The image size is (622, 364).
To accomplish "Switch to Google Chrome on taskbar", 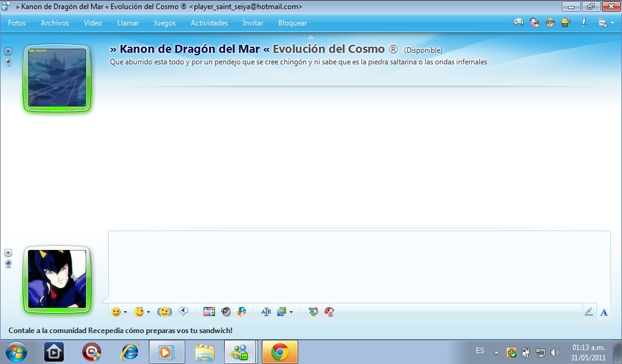I will pos(279,352).
